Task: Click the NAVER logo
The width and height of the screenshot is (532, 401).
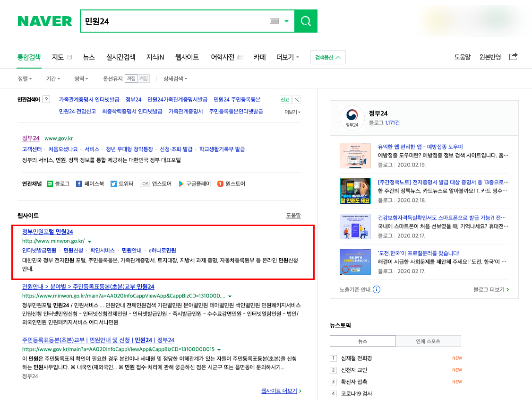Action: [x=45, y=21]
